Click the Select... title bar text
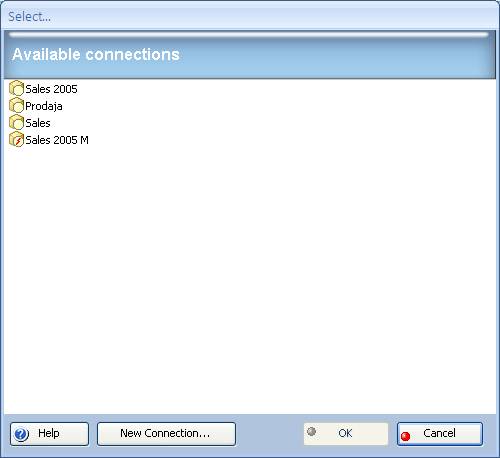The image size is (500, 458). point(29,16)
